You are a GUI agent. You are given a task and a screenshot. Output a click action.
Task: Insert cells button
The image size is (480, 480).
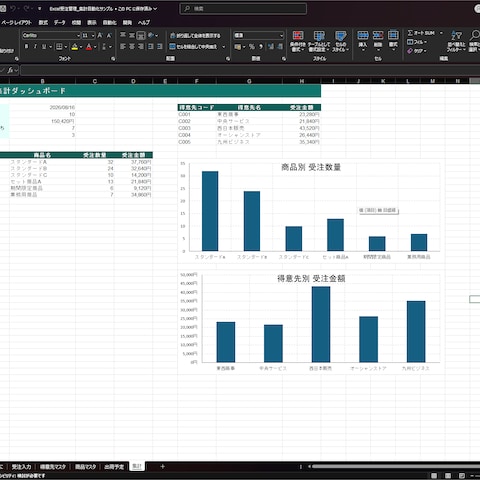(x=363, y=41)
